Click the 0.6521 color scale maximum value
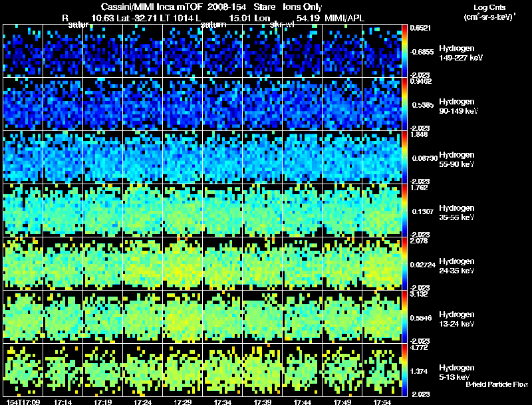 pyautogui.click(x=420, y=28)
